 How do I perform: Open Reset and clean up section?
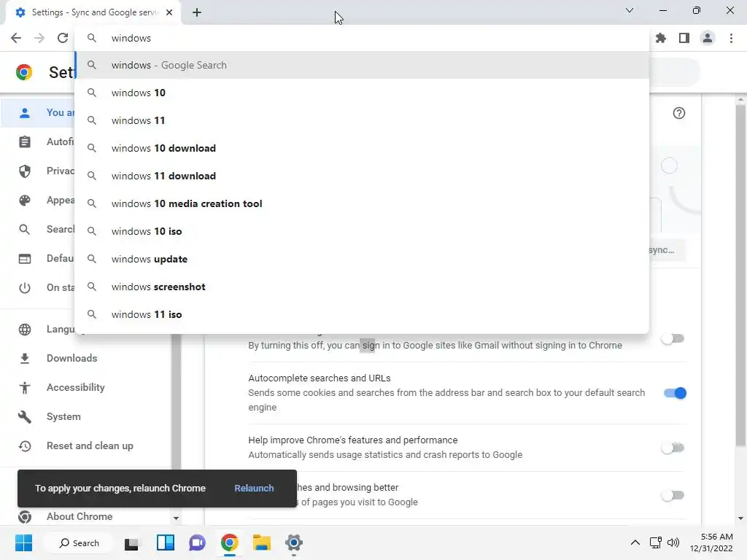click(x=90, y=446)
